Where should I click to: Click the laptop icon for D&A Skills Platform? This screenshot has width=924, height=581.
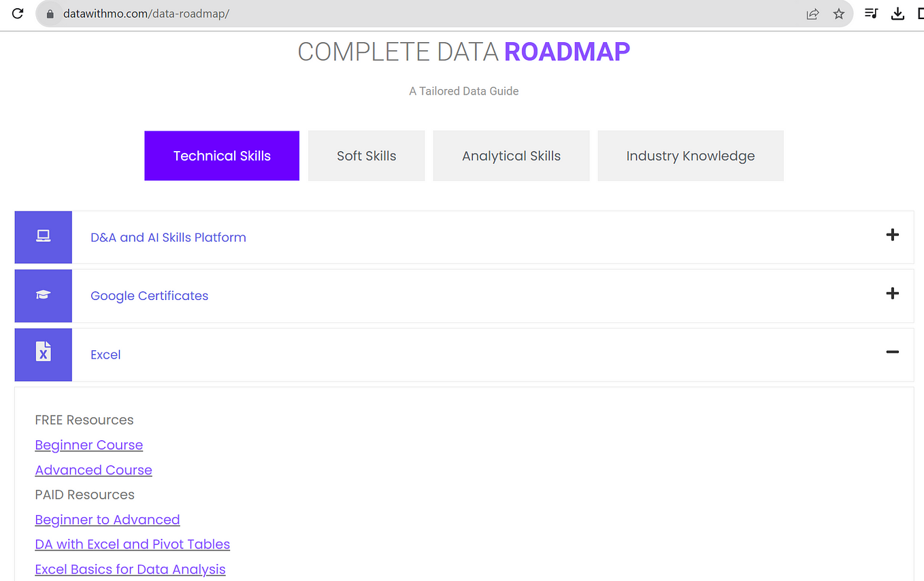click(44, 237)
